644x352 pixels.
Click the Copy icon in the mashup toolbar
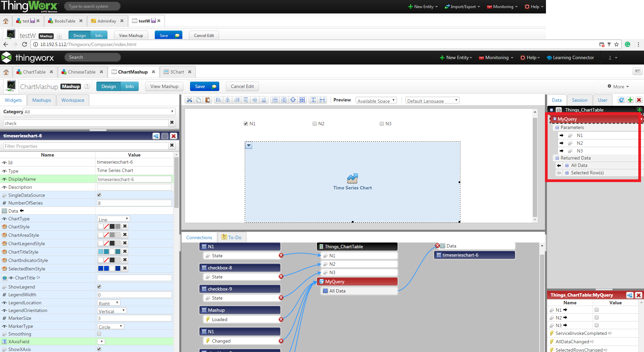click(x=198, y=100)
